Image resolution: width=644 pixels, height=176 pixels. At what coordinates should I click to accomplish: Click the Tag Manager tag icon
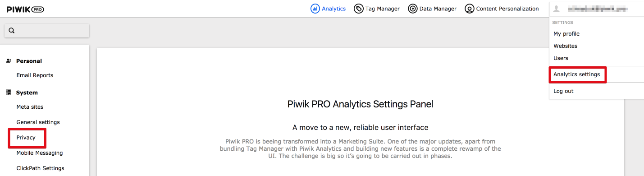pos(359,9)
